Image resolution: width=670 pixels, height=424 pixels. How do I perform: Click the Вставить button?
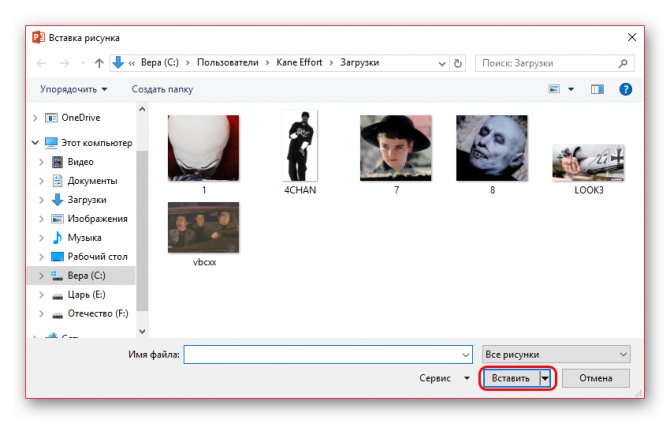tap(511, 378)
